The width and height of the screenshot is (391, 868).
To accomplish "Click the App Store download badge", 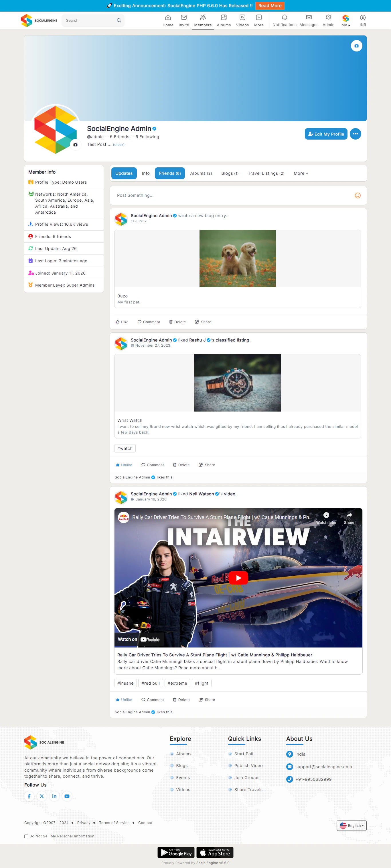I will coord(215,853).
